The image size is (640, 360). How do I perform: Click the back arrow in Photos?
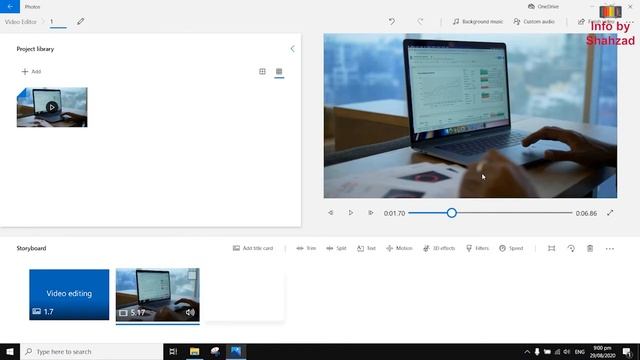[10, 7]
